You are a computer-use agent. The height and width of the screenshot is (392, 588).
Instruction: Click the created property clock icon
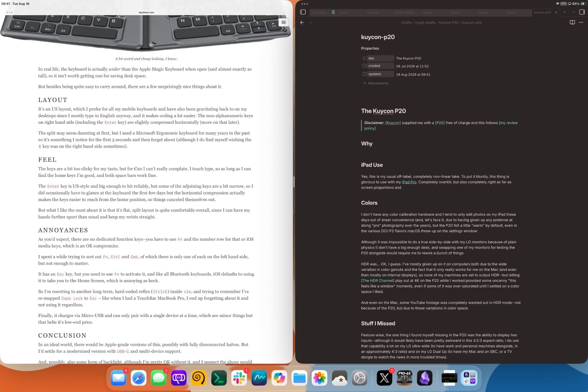(364, 66)
